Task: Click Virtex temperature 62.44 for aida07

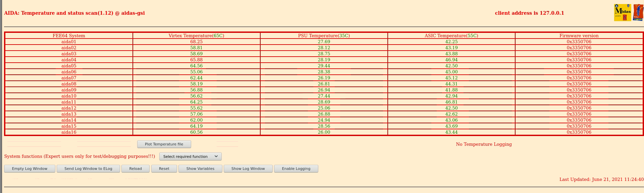Action: (x=196, y=78)
